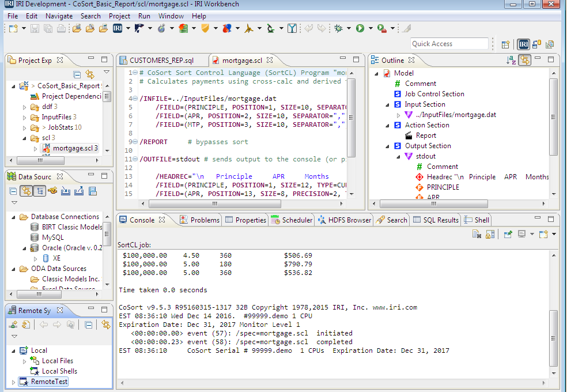Click the Debug bug icon
Image resolution: width=567 pixels, height=392 pixels.
(x=339, y=28)
